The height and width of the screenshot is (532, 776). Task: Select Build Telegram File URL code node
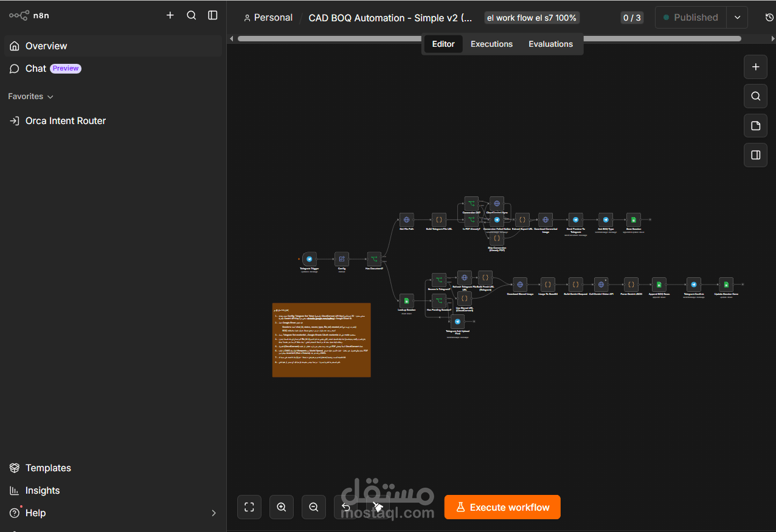(439, 220)
